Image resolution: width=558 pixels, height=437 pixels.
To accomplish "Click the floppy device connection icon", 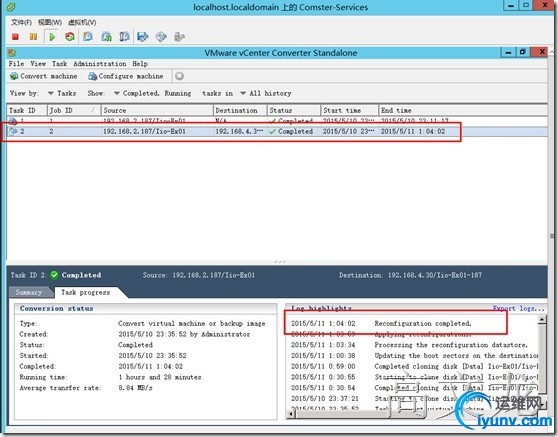I will point(143,37).
